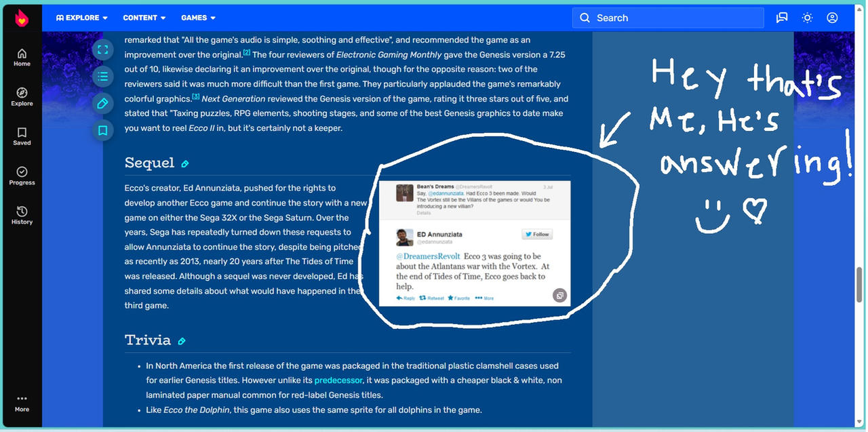Click the Fandom flame logo

point(22,18)
